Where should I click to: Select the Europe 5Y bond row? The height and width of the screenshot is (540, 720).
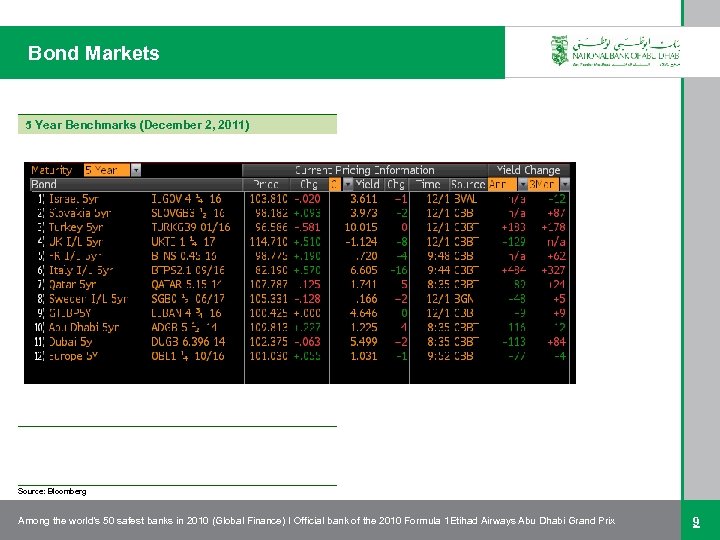[301, 356]
